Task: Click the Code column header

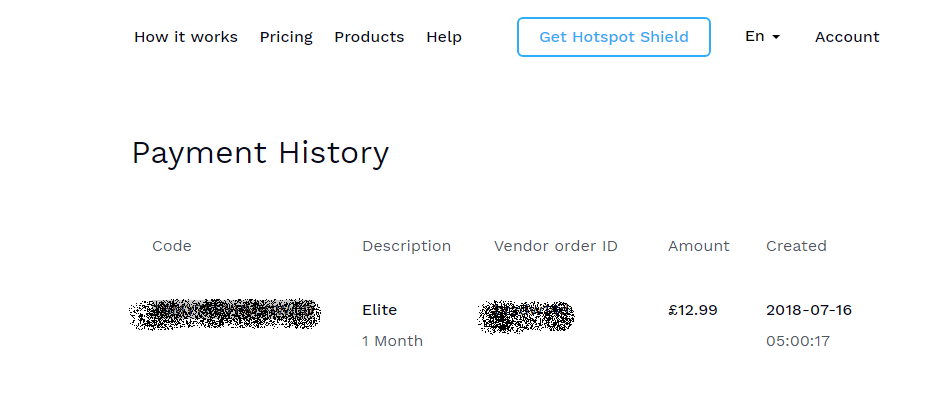Action: pyautogui.click(x=172, y=246)
